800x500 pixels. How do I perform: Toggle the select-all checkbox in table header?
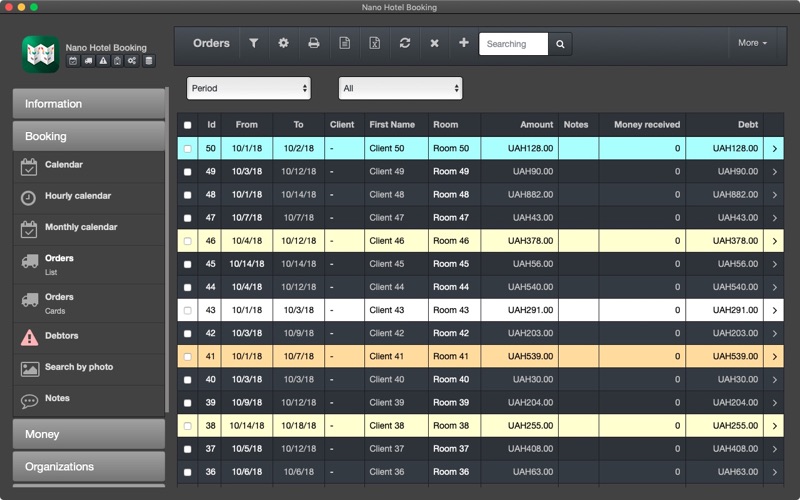coord(188,125)
